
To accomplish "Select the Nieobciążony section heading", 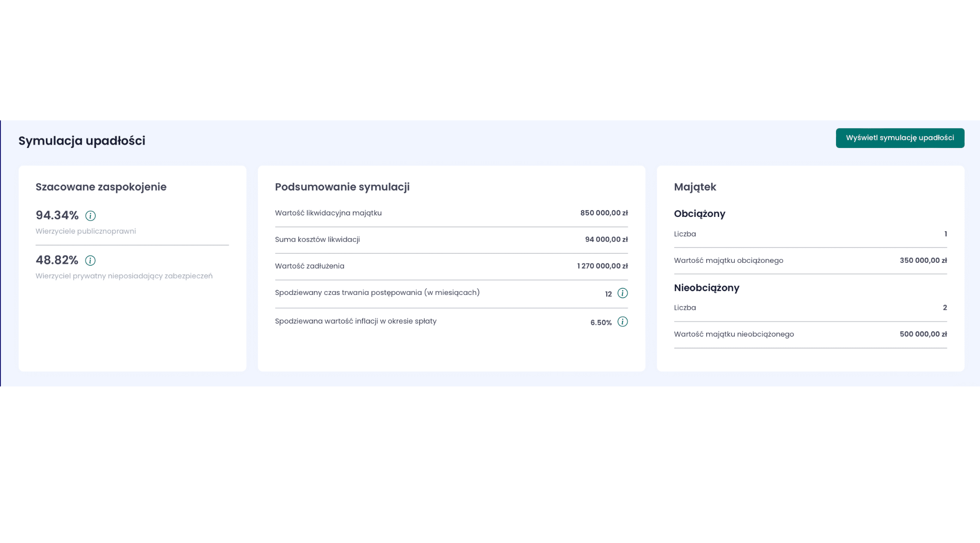I will [706, 288].
